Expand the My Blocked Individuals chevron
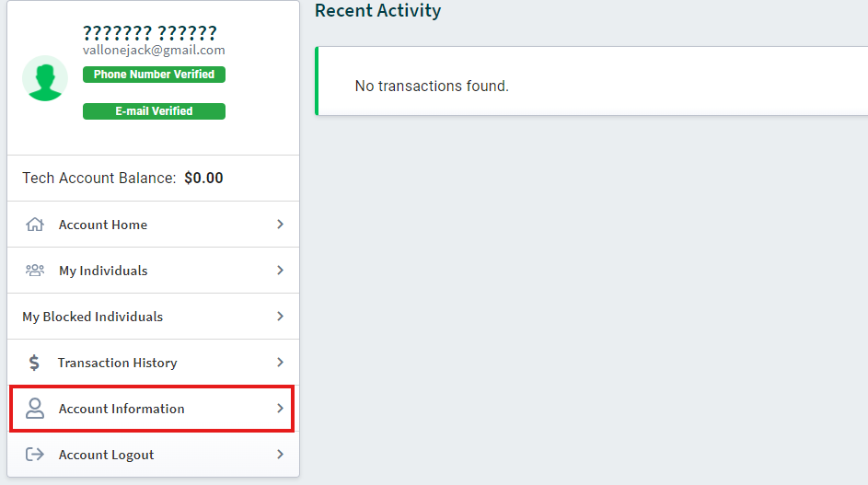 coord(280,317)
